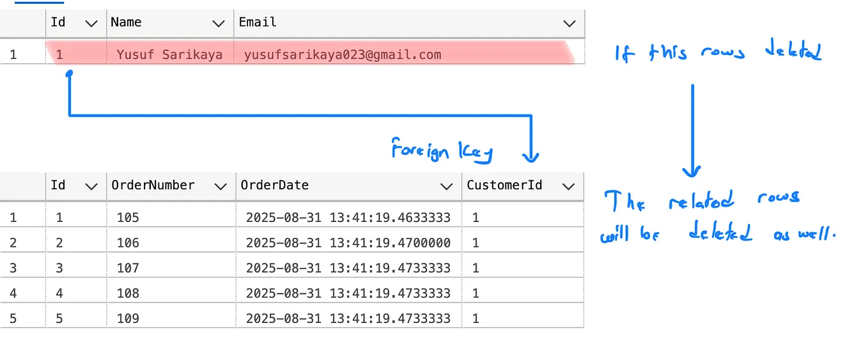Open the Email column dropdown chevron

coord(569,24)
